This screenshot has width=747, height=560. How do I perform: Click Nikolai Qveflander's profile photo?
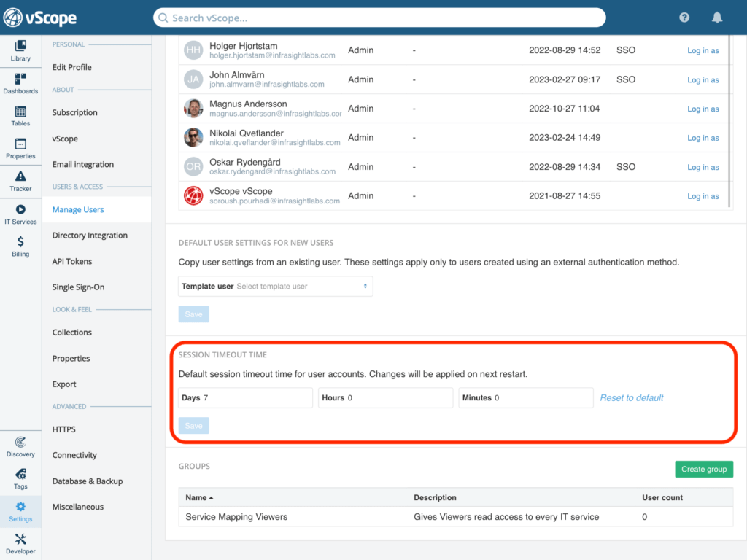193,138
